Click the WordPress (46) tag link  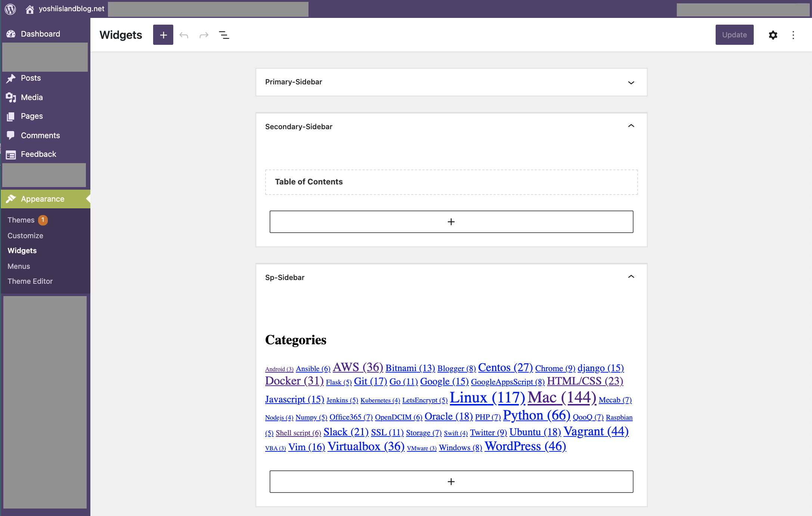coord(526,446)
